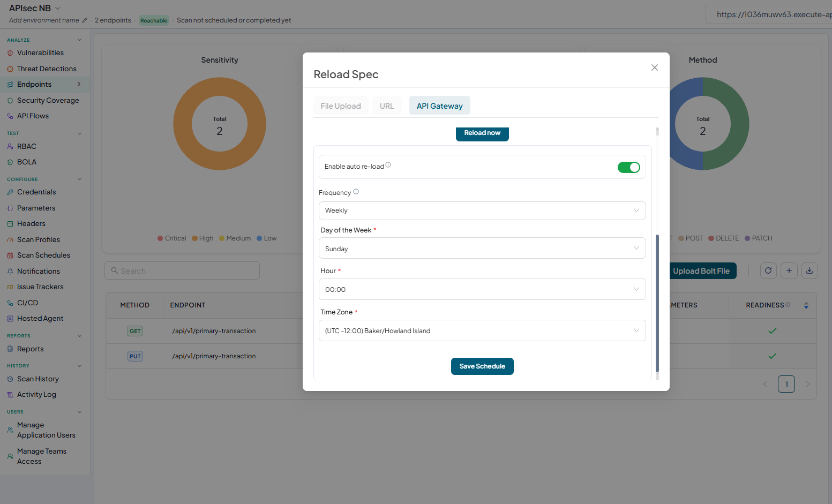832x504 pixels.
Task: Click the refresh icon beside Upload Bolt File
Action: 768,271
